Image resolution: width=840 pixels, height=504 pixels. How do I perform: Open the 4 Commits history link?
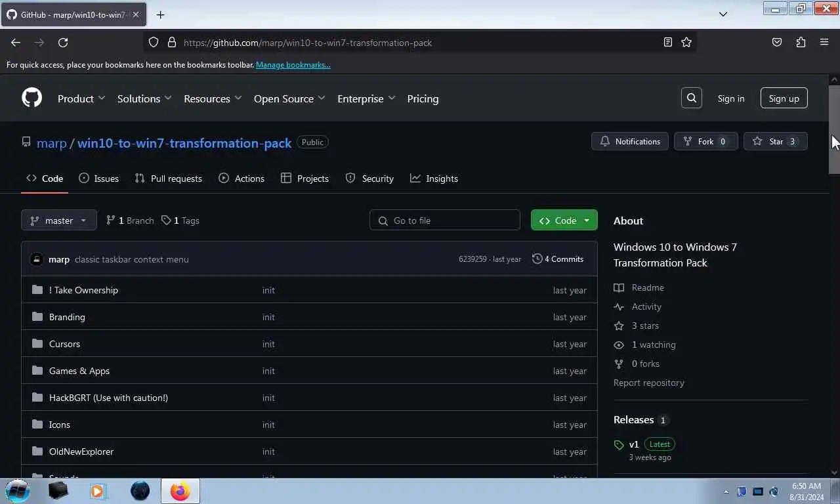tap(558, 259)
